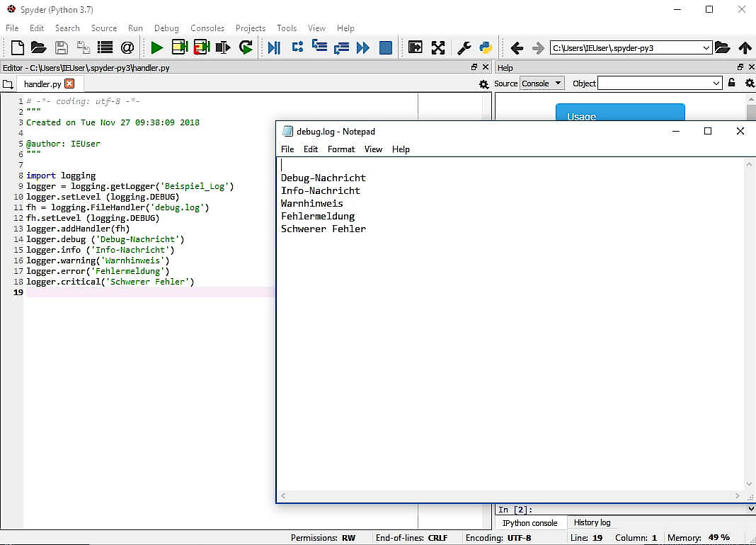Open Notepad Edit menu
Viewport: 756px width, 545px height.
(311, 149)
